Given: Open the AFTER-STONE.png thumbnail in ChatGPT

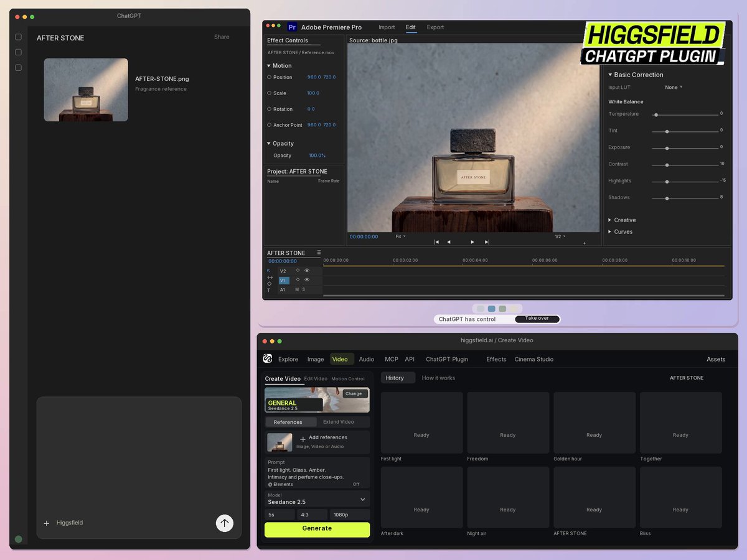Looking at the screenshot, I should 86,90.
